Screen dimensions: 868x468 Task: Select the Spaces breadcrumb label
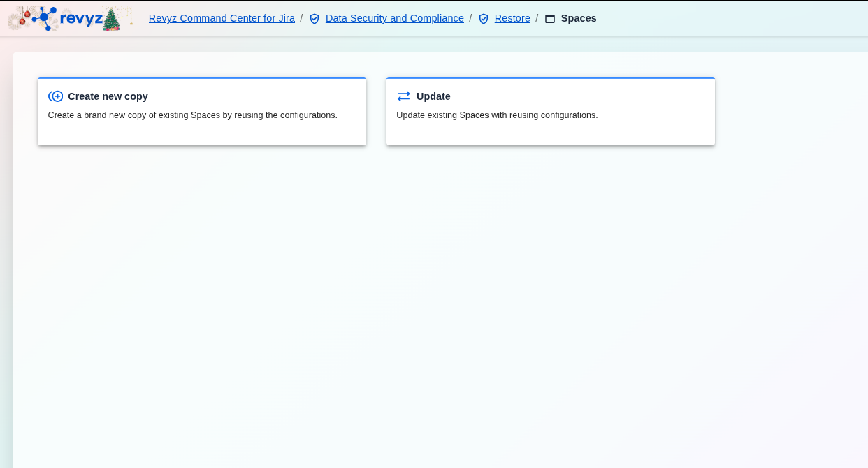coord(579,18)
